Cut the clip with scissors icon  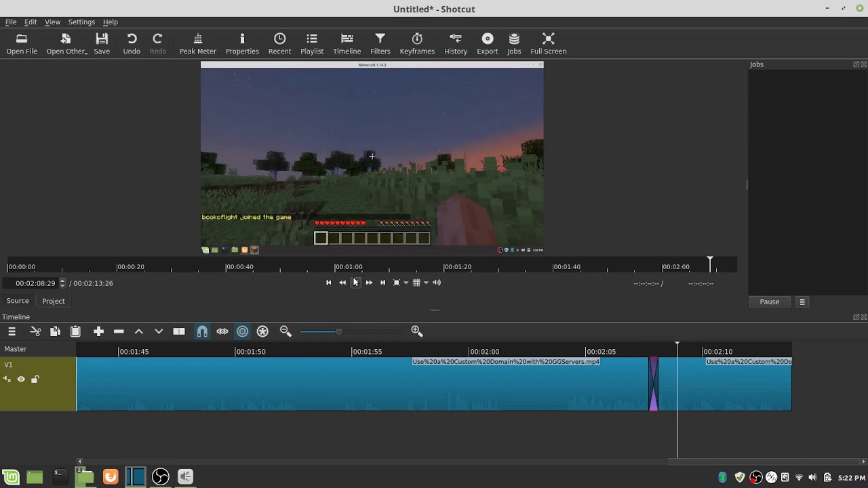point(35,331)
